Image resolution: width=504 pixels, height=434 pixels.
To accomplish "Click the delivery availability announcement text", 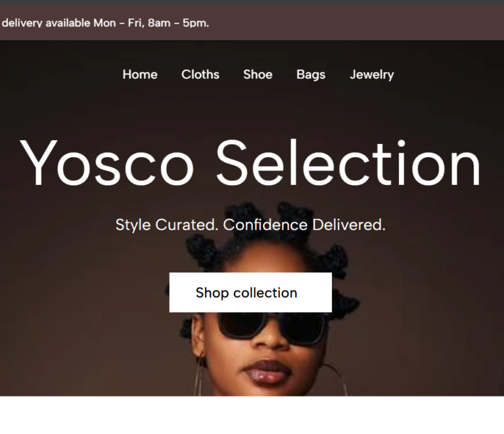I will pos(105,23).
